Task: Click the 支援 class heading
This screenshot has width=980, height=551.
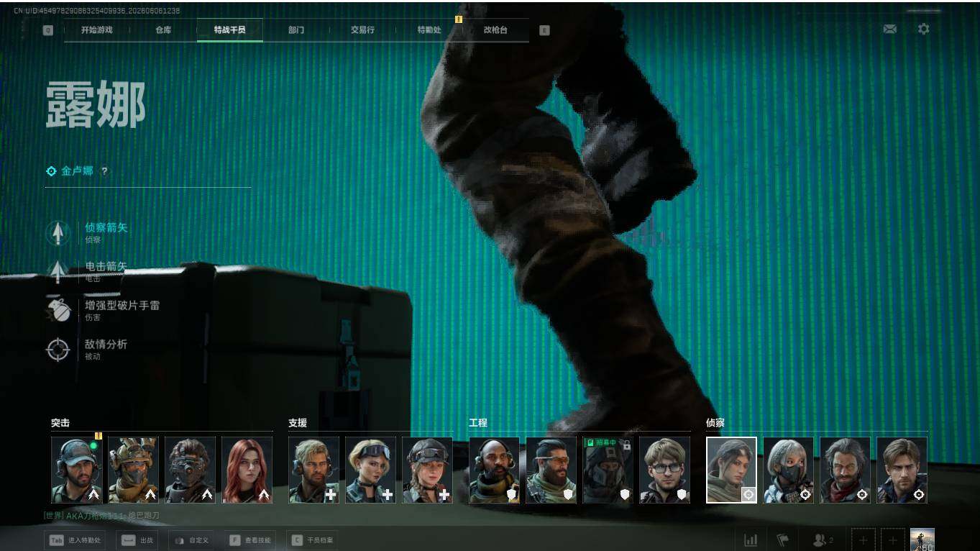Action: (x=298, y=423)
